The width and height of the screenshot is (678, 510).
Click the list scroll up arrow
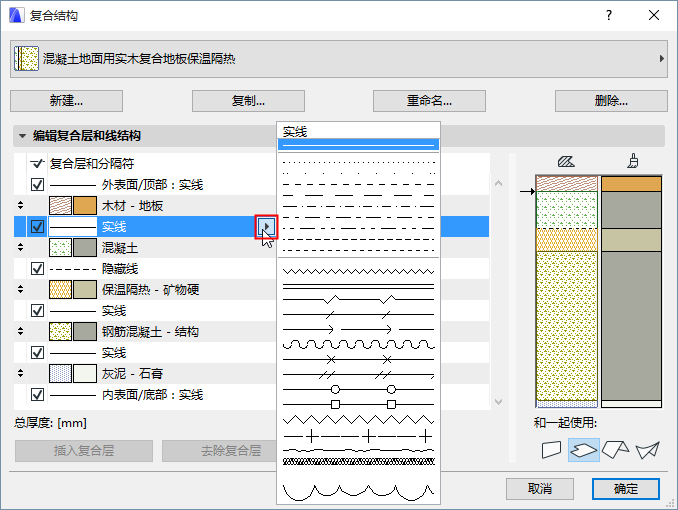tap(499, 183)
